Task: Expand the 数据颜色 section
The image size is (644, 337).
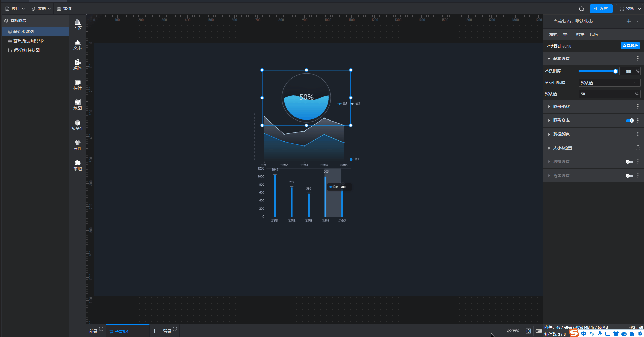Action: tap(561, 134)
